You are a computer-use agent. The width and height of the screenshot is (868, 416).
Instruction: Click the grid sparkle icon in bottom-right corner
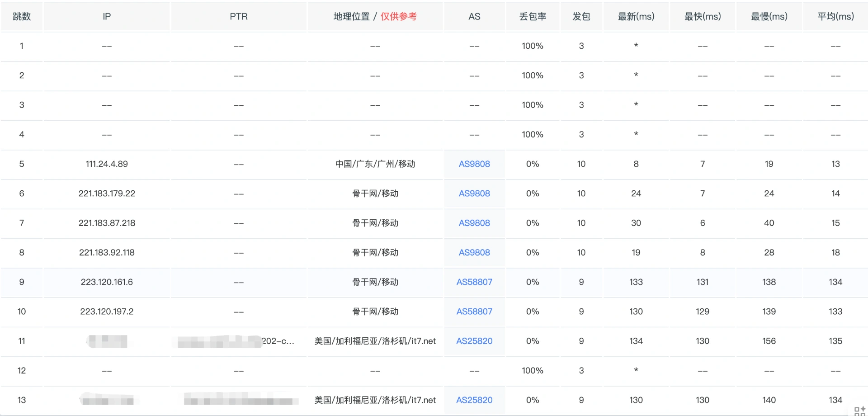tap(859, 411)
